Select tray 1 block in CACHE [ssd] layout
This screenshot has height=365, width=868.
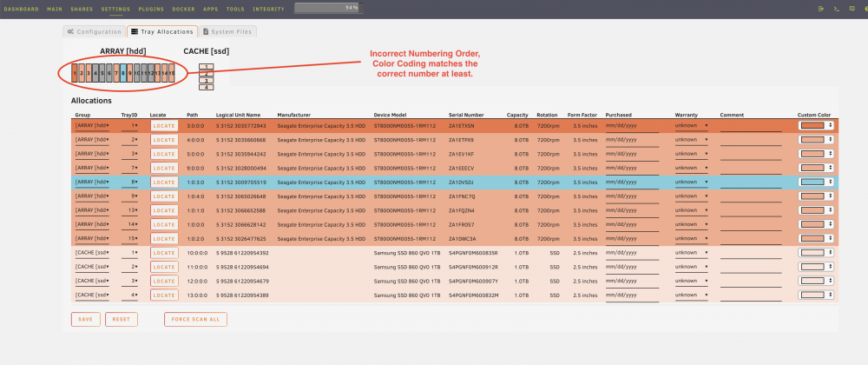206,66
